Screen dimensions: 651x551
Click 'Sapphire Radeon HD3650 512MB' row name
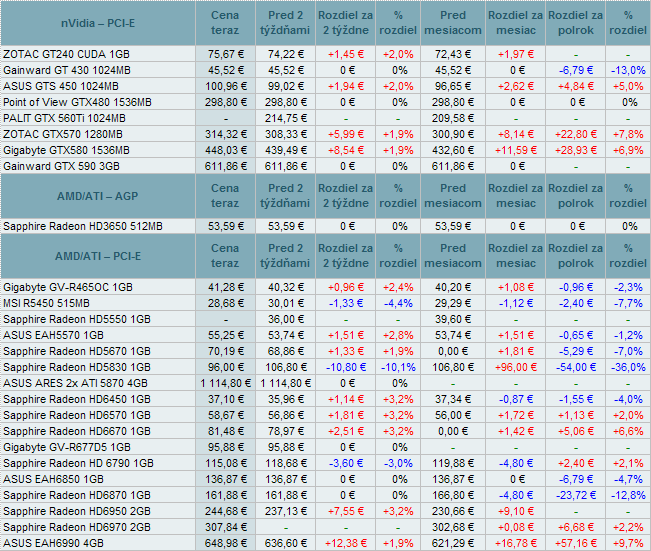[x=83, y=226]
